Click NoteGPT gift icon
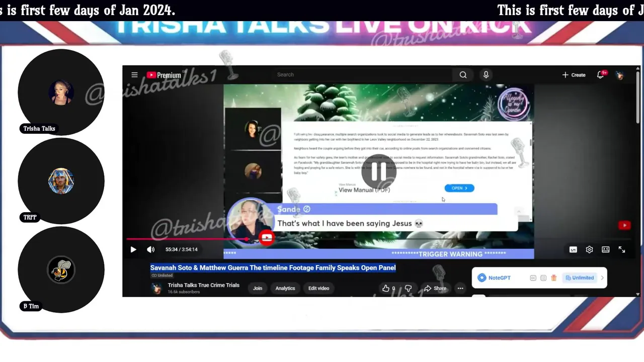Viewport: 644px width, 362px height. [x=554, y=278]
